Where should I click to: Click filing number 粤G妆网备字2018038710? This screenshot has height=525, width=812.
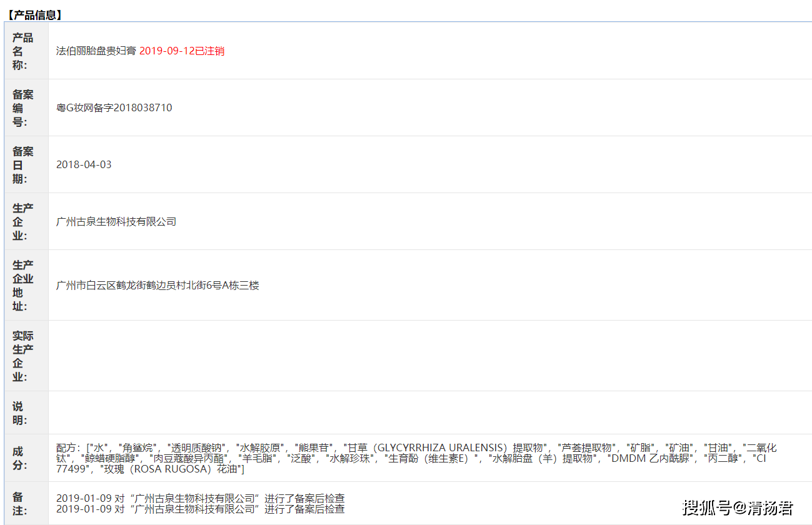click(114, 108)
